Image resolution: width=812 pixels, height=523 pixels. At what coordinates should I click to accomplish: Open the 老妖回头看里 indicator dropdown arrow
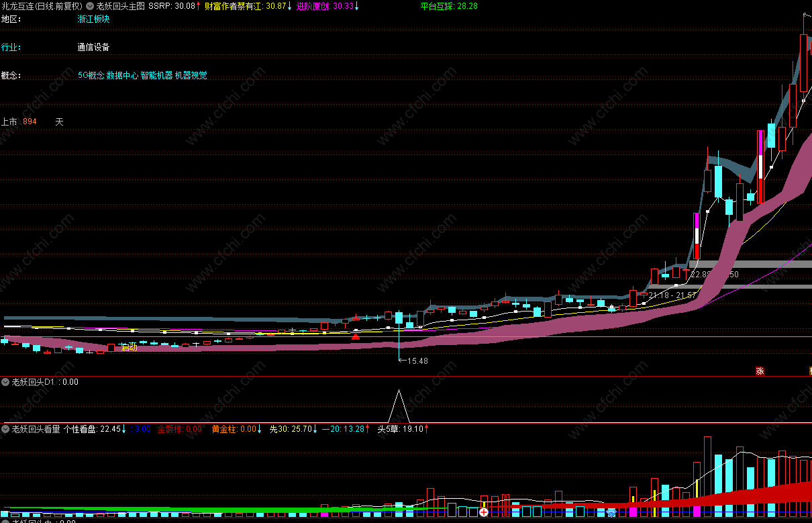tap(6, 428)
